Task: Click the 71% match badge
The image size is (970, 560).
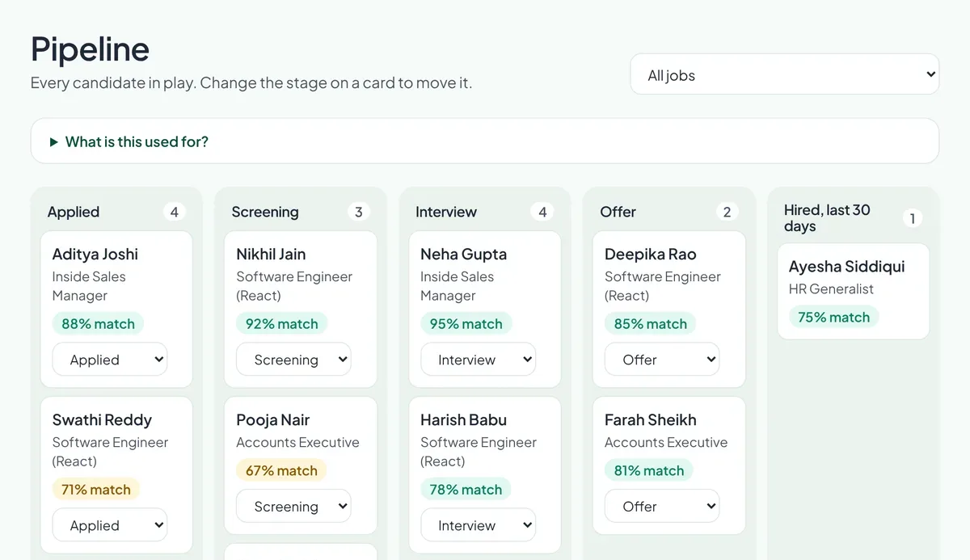Action: coord(96,489)
